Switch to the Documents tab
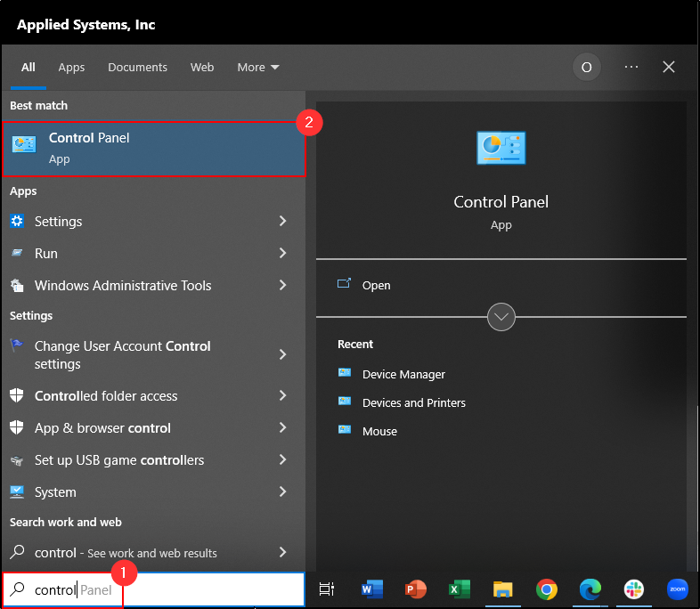 click(x=137, y=68)
